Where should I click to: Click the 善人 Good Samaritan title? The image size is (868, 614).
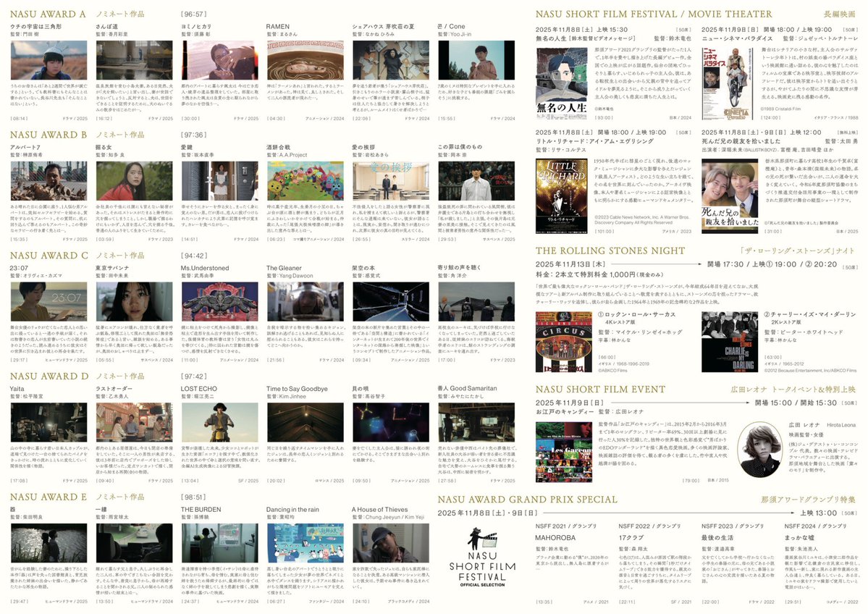coord(467,389)
